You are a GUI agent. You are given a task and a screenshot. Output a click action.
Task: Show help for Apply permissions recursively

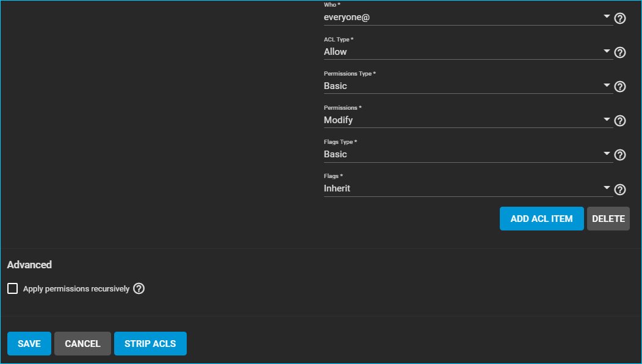point(139,289)
